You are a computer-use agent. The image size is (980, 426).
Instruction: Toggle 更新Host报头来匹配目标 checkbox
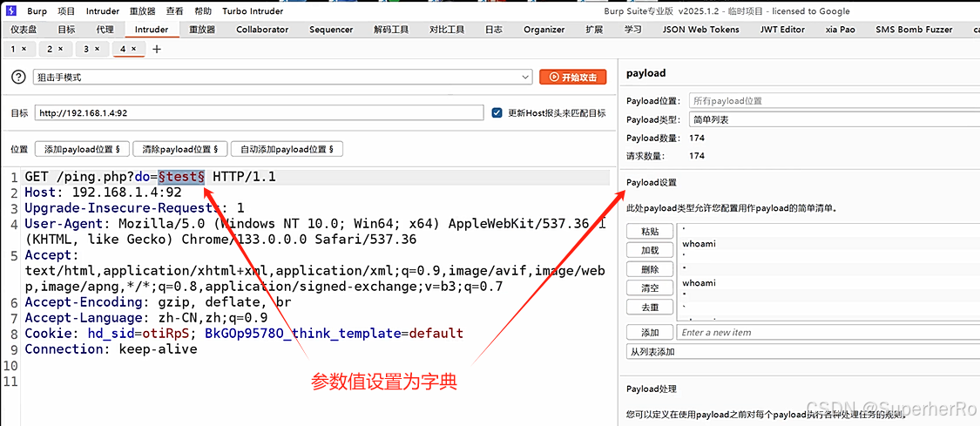(x=497, y=113)
